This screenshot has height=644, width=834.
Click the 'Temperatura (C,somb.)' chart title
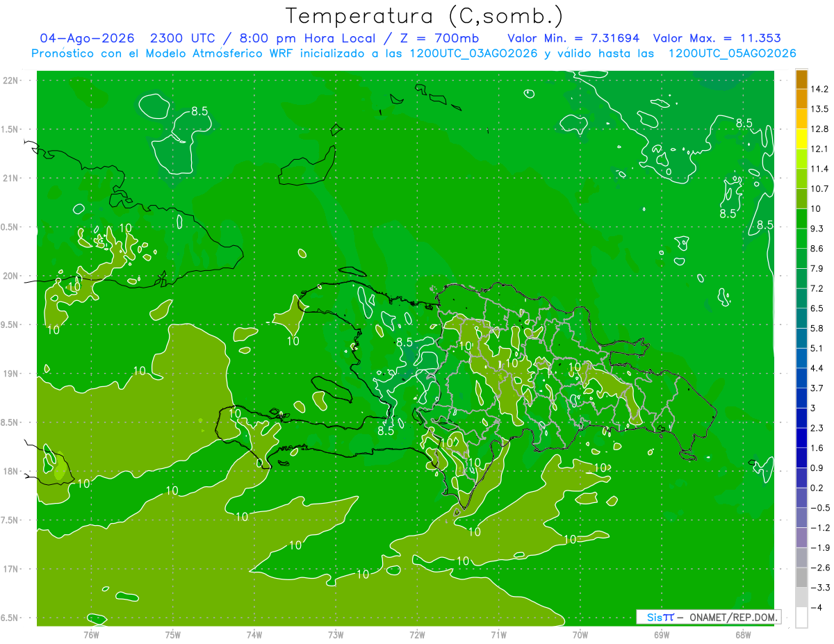(x=424, y=16)
